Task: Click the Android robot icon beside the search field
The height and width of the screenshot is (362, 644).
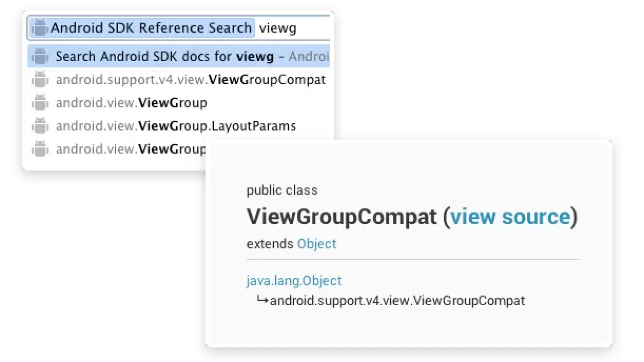Action: point(40,27)
